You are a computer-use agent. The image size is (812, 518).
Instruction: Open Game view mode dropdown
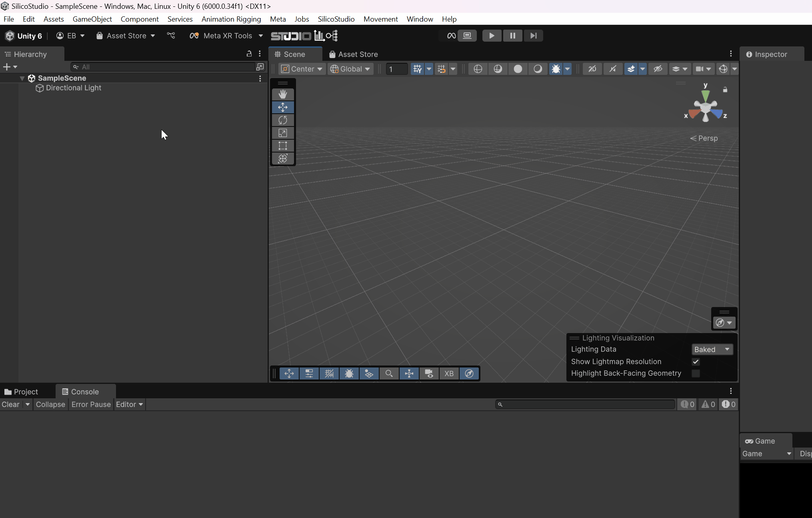point(766,454)
